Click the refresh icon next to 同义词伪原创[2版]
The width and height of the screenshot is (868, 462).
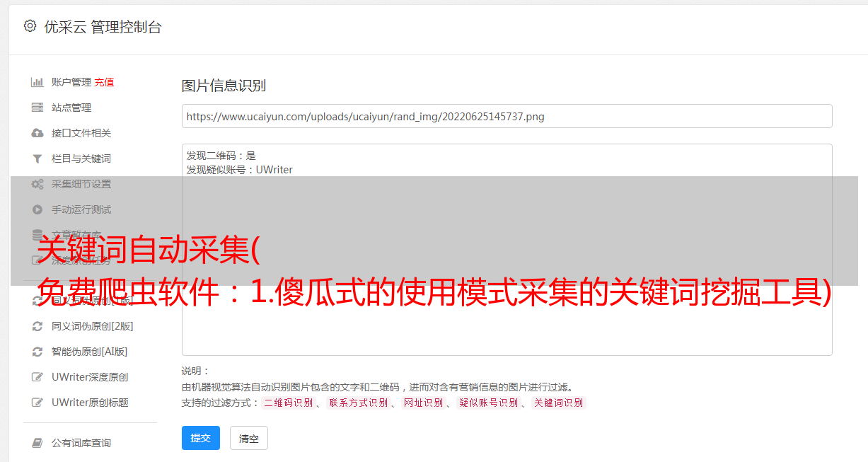point(37,326)
